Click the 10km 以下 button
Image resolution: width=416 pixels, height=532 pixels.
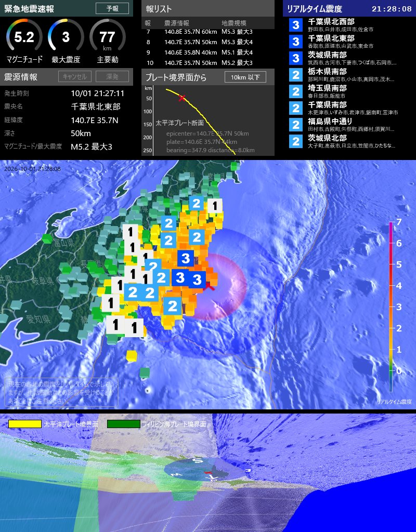pyautogui.click(x=245, y=77)
